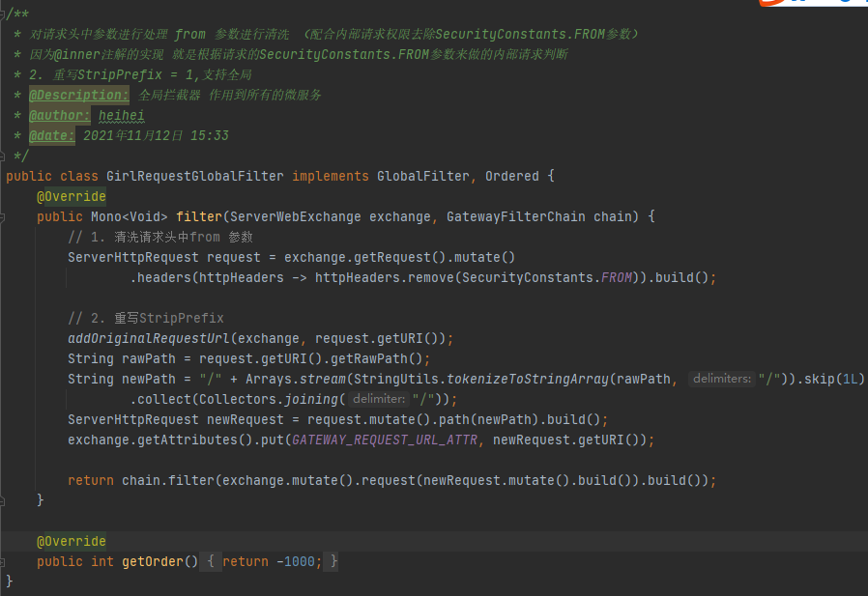The image size is (868, 596).
Task: Click the gutter expand marker on the getOrder line
Action: click(2, 563)
